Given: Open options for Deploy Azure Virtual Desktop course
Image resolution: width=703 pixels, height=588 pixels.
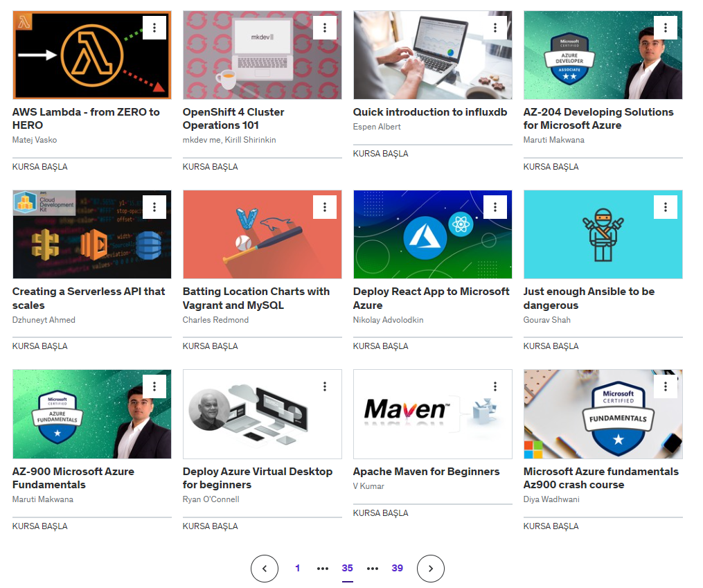Looking at the screenshot, I should [325, 386].
